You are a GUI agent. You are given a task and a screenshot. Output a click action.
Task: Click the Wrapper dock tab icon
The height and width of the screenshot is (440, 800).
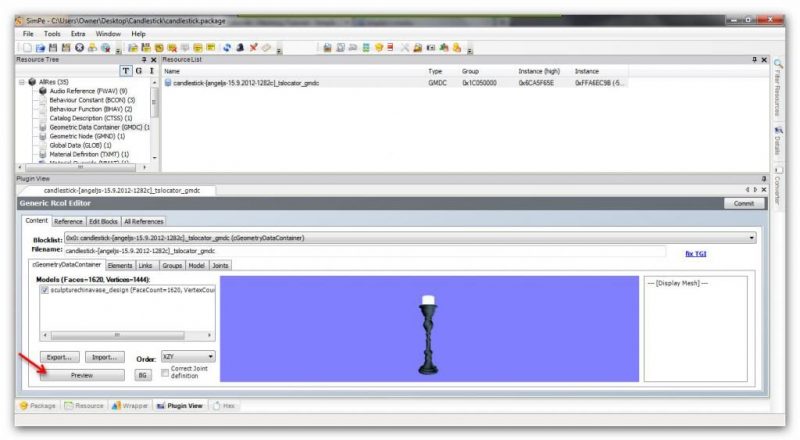point(116,406)
